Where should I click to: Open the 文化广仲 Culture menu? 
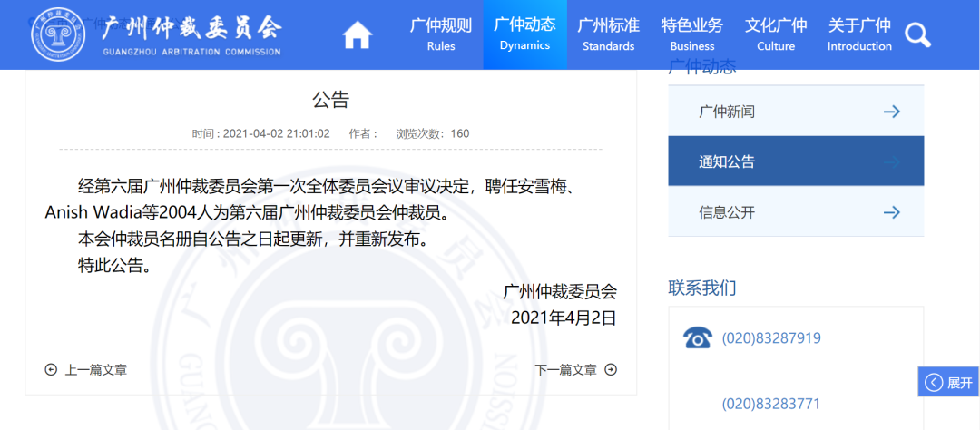(x=776, y=35)
